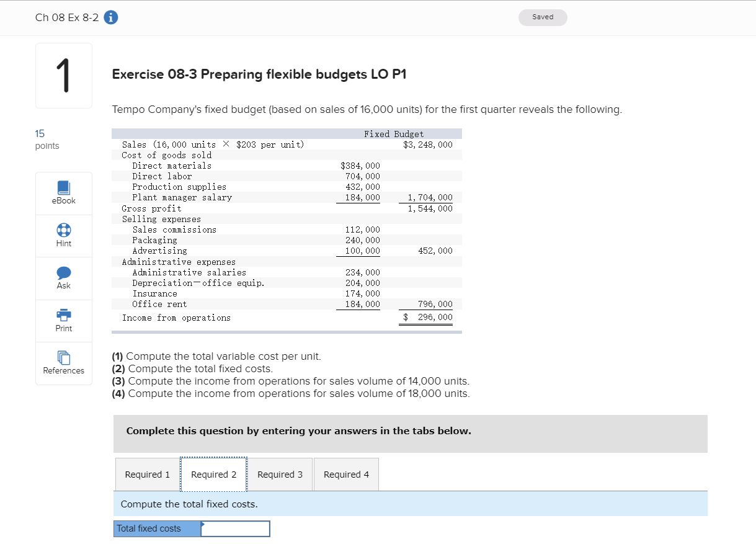
Task: Click the Administrative expenses heading
Action: tap(179, 262)
